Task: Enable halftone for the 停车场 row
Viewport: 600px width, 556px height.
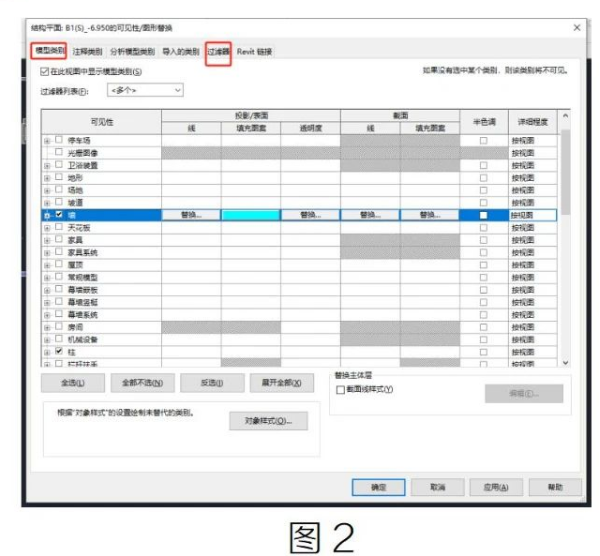Action: pos(483,140)
